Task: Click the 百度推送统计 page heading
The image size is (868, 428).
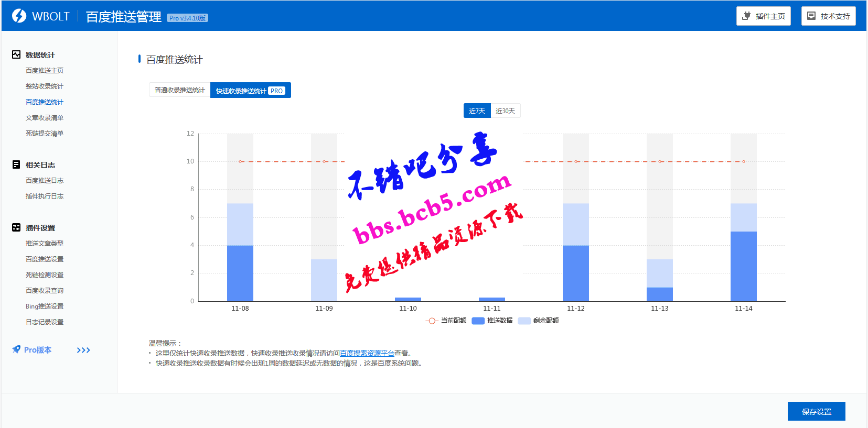Action: (174, 60)
